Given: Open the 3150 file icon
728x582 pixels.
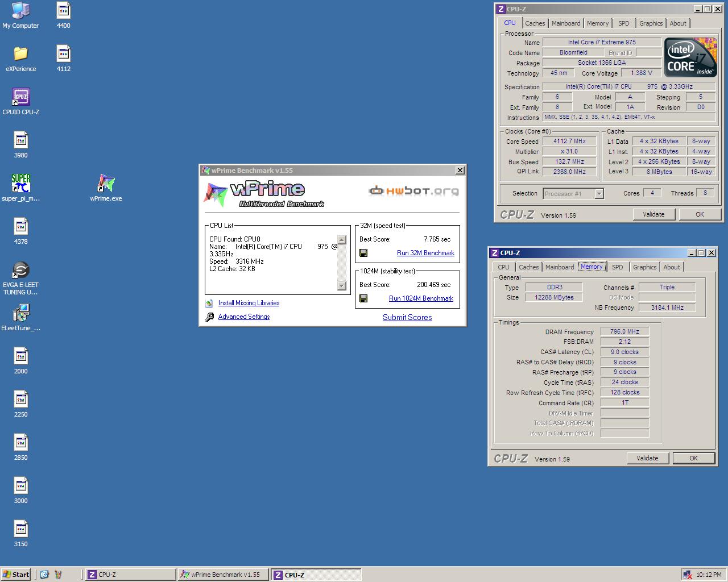Looking at the screenshot, I should coord(20,534).
